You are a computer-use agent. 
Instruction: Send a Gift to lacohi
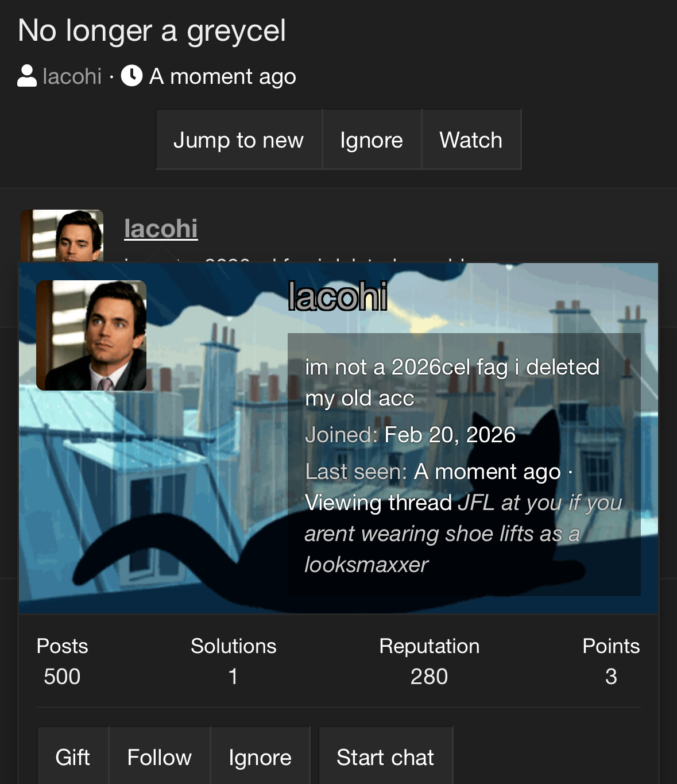73,757
